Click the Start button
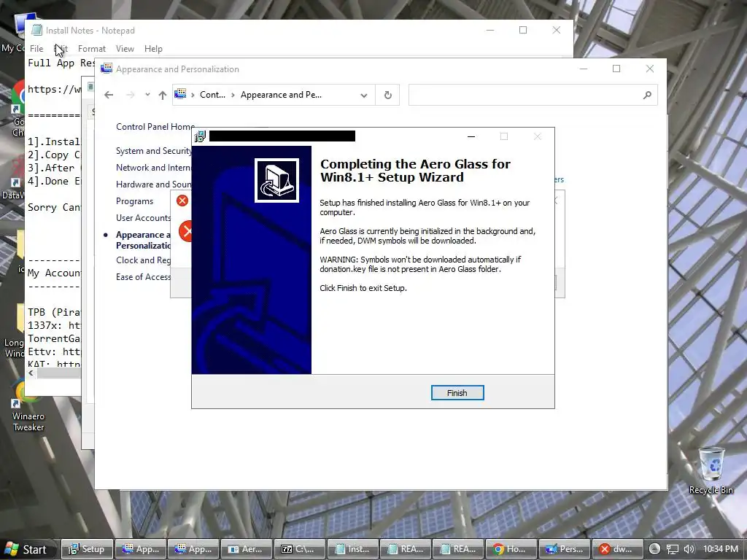747x560 pixels. [26, 549]
